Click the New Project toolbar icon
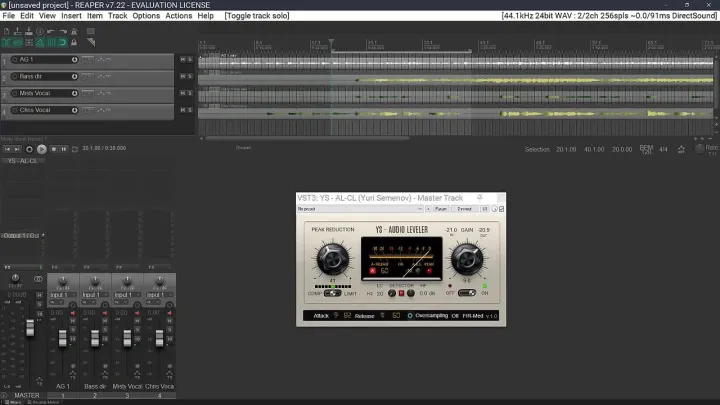The width and height of the screenshot is (720, 405). 6,31
